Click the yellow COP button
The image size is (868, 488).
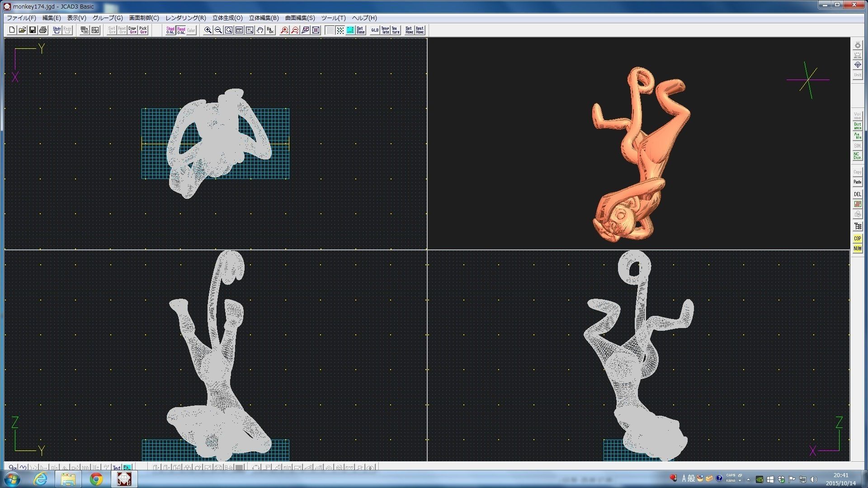857,239
